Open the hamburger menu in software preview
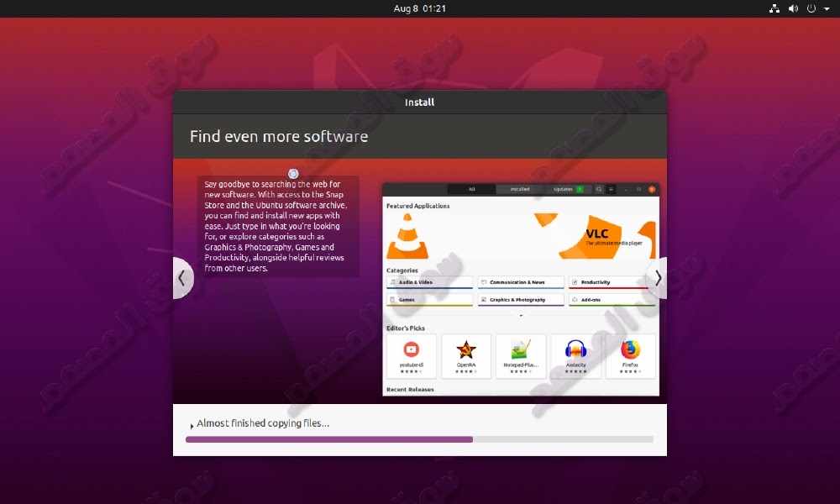This screenshot has height=504, width=840. coord(611,189)
